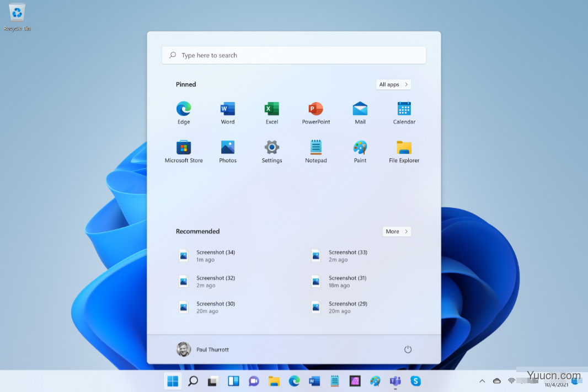Open Search from the taskbar
Screen dimensions: 588x392
tap(193, 381)
